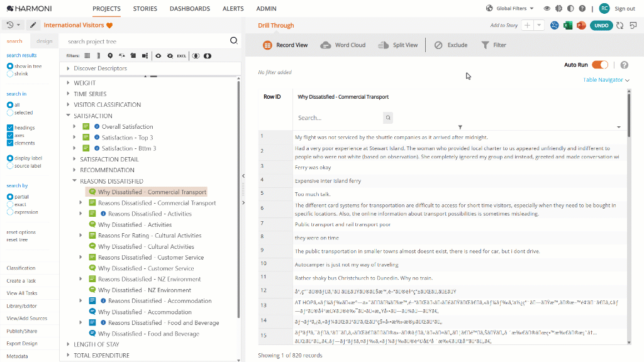Image resolution: width=644 pixels, height=362 pixels.
Task: Select 'selected' search in radio
Action: pos(10,112)
